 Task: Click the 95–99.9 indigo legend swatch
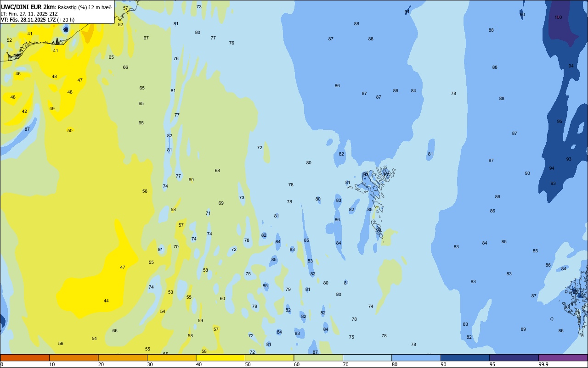click(514, 357)
